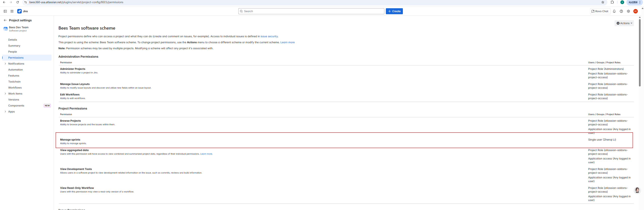
Task: Open notifications bell icon
Action: click(x=614, y=11)
